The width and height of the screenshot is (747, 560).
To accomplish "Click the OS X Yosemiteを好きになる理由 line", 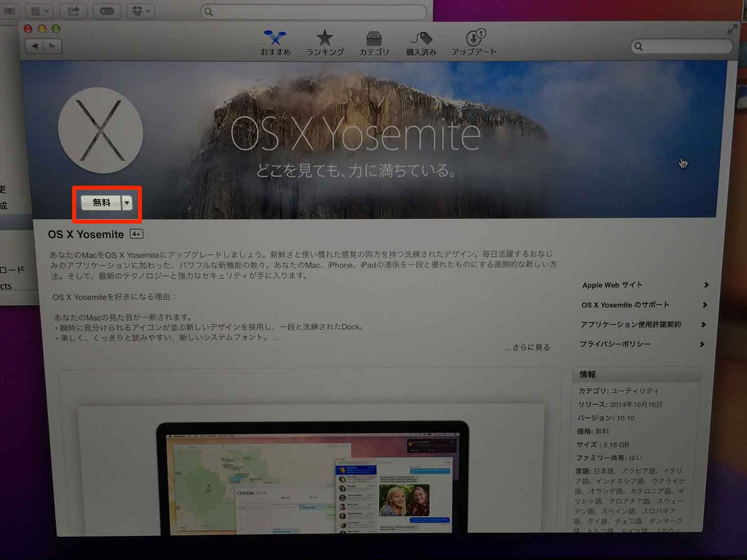I will pos(114,297).
